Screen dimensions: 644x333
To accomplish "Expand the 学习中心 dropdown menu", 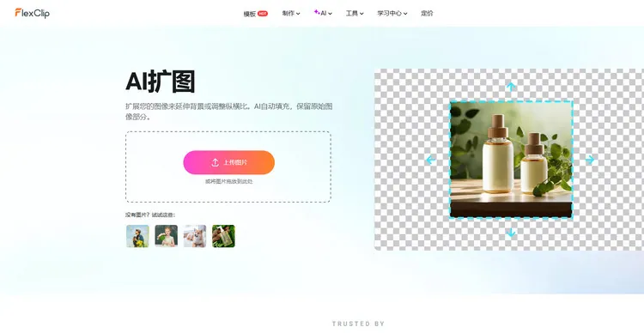I will coord(392,13).
